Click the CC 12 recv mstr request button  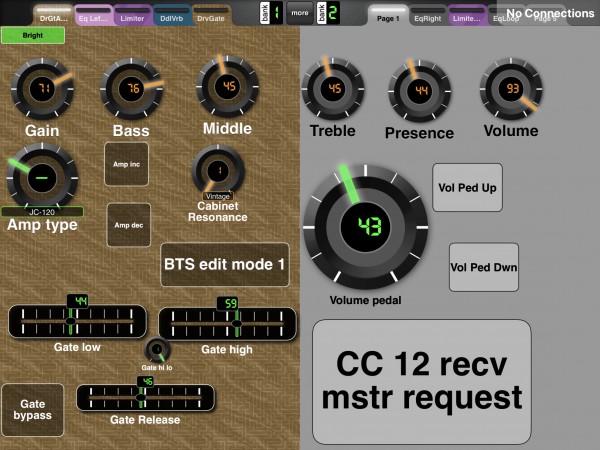[422, 382]
